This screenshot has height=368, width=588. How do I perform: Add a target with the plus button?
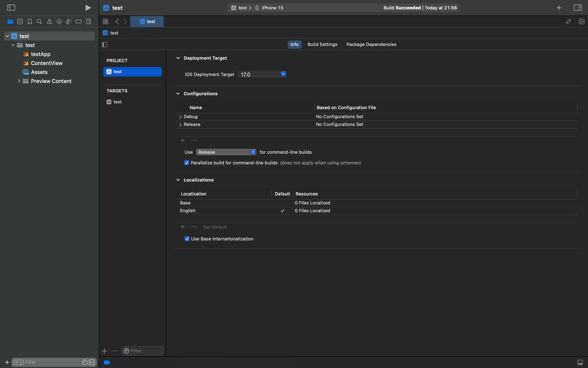click(105, 351)
